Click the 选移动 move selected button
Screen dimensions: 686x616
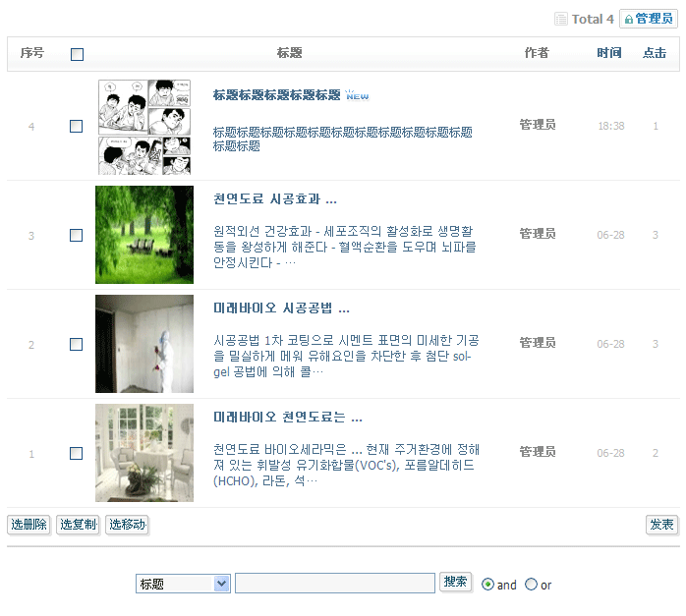(x=127, y=525)
